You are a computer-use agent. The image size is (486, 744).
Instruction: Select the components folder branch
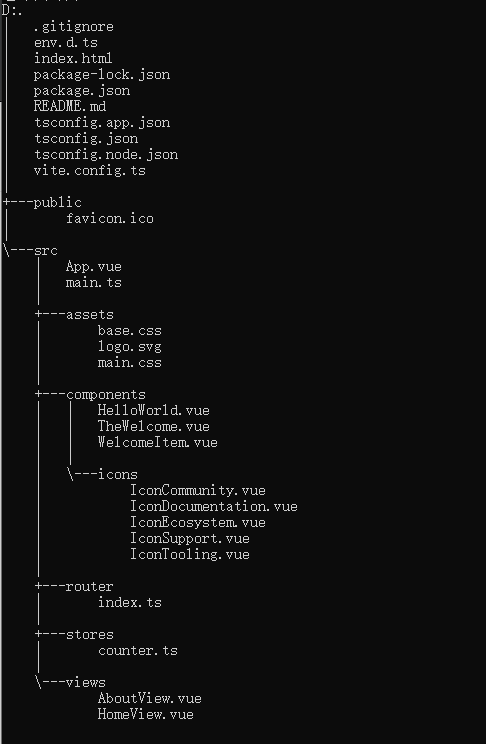point(106,395)
